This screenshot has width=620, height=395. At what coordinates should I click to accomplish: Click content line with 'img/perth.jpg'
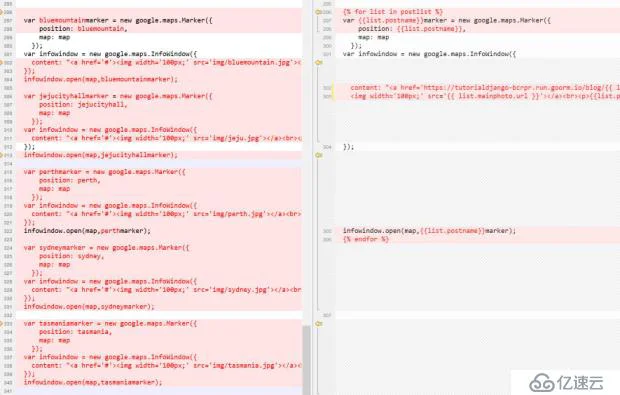click(166, 214)
